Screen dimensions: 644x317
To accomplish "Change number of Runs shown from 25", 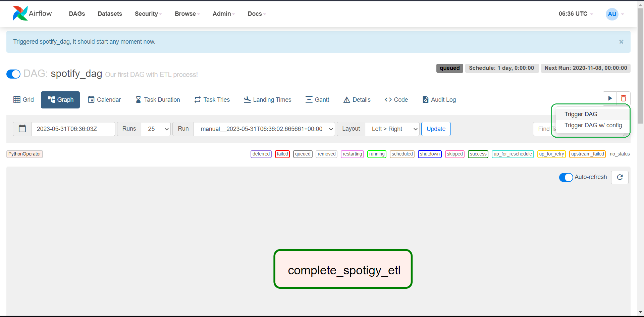I will click(156, 129).
